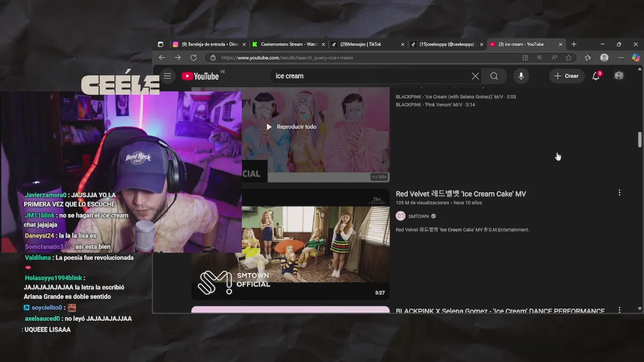Screen dimensions: 644x362
Task: Open the YouTube account avatar menu
Action: pos(619,76)
